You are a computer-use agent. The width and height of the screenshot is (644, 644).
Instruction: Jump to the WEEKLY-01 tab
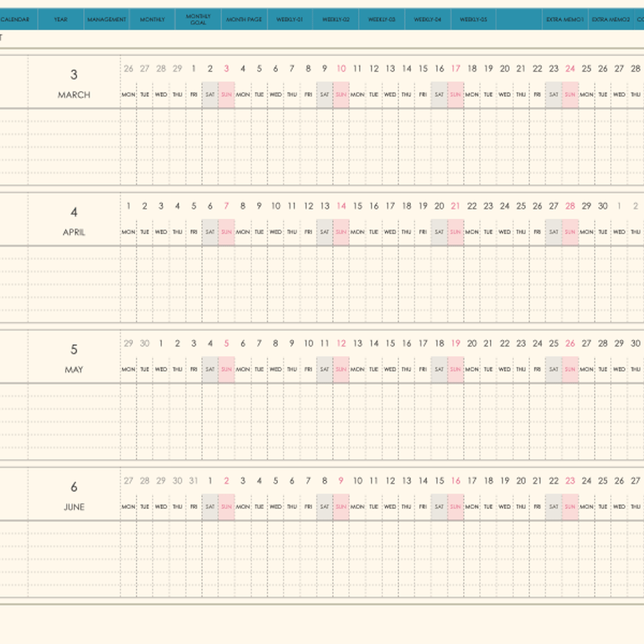click(290, 20)
